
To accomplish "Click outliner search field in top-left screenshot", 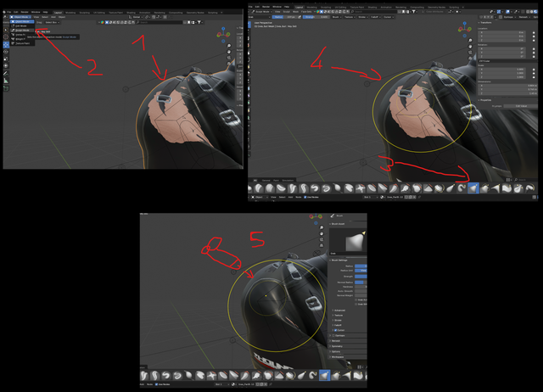I will (159, 22).
